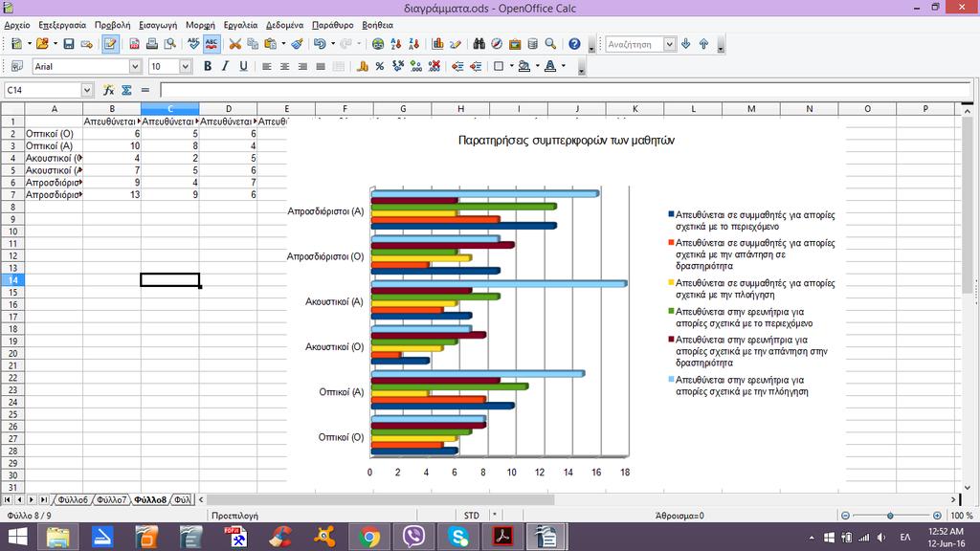Click the Function Wizard icon
Viewport: 980px width, 551px height.
click(109, 90)
